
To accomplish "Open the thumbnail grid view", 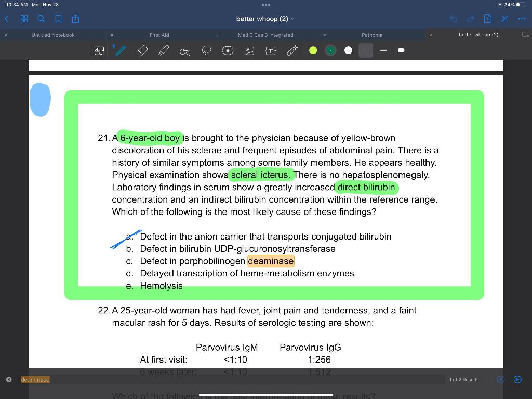I will 24,19.
